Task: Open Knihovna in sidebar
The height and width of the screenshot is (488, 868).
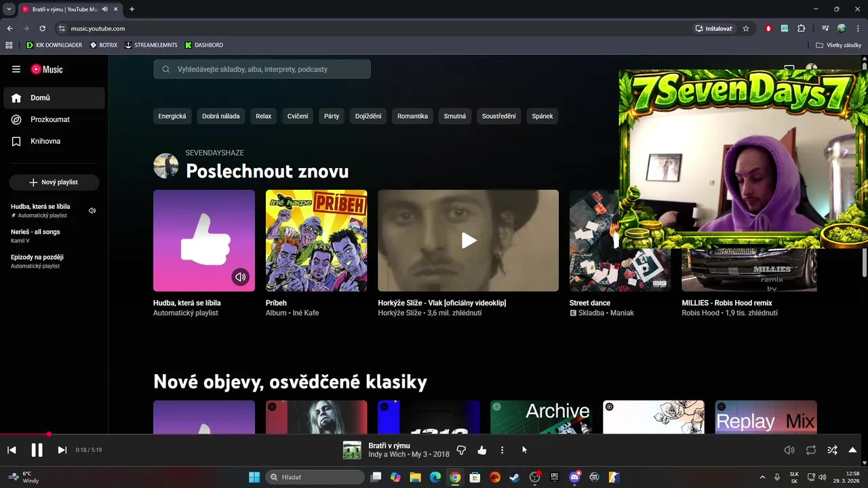Action: point(54,141)
